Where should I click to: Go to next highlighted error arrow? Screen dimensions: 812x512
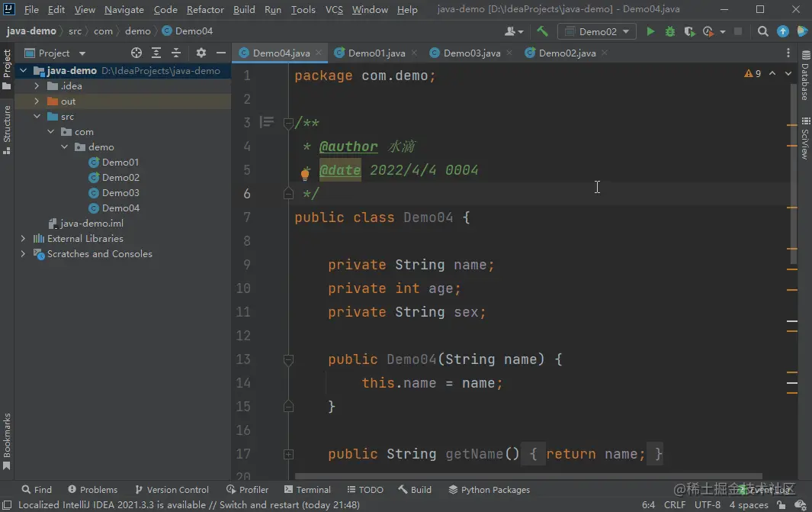click(x=788, y=73)
